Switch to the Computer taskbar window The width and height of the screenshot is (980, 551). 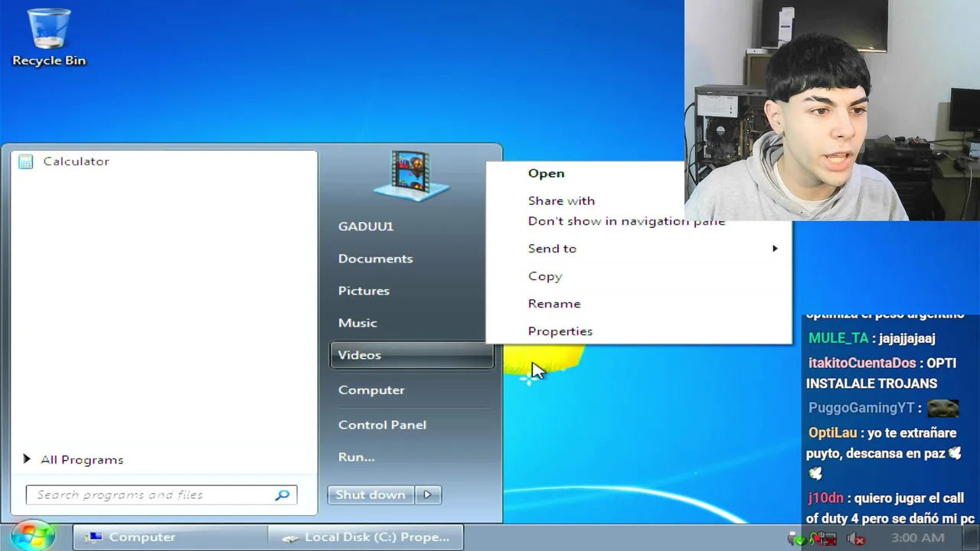(x=170, y=537)
